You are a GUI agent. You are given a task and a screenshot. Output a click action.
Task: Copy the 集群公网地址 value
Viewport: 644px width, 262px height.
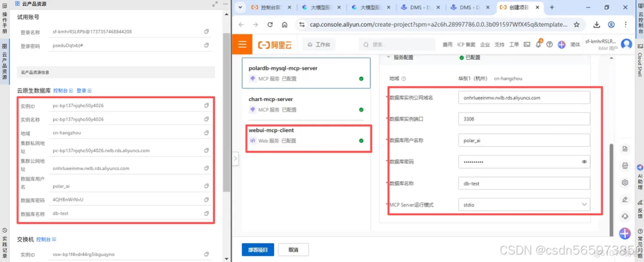207,168
